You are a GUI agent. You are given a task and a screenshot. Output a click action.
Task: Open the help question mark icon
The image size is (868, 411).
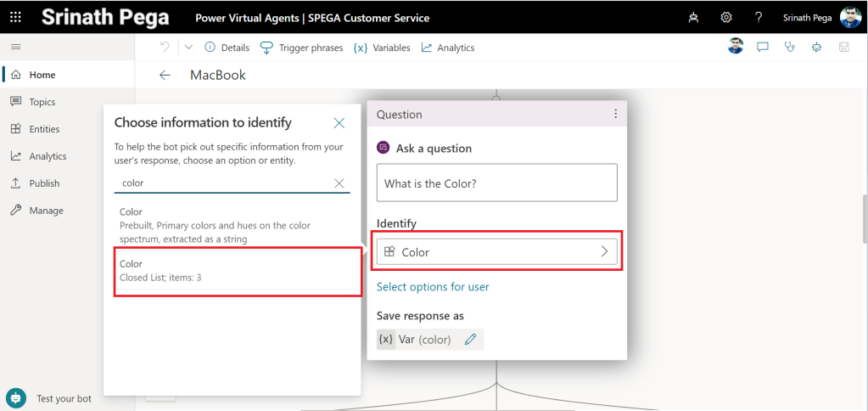758,18
